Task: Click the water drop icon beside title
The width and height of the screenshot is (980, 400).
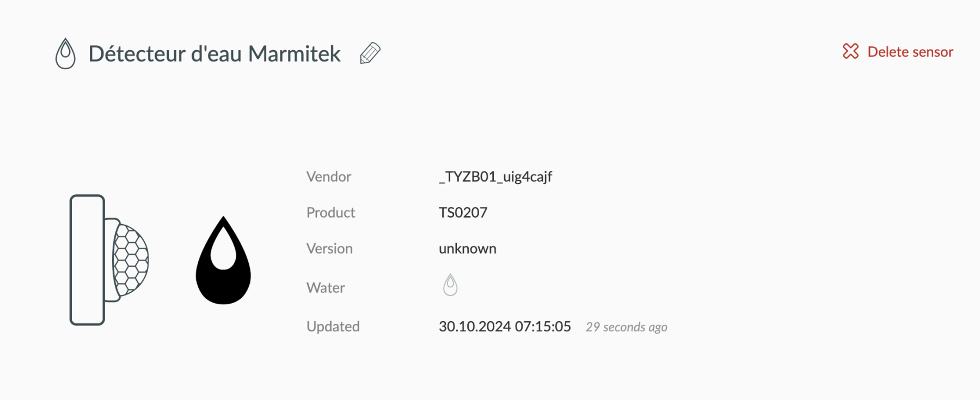Action: pyautogui.click(x=65, y=53)
